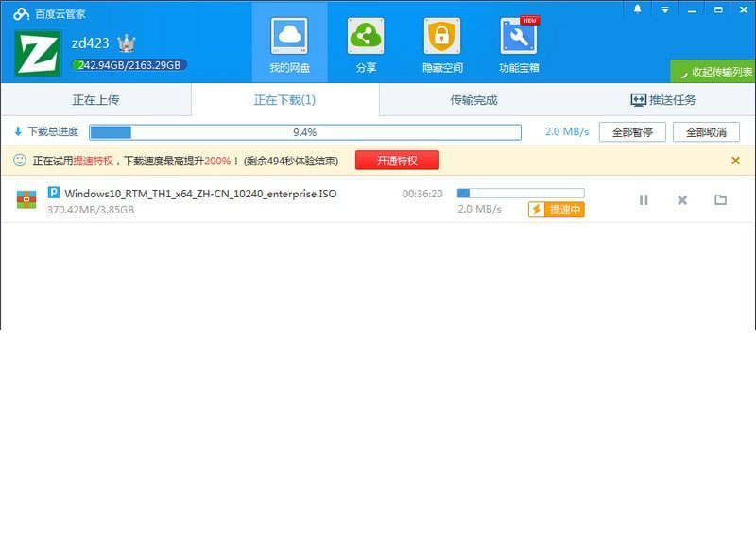The image size is (756, 546).
Task: Open the title bar dropdown arrow menu
Action: tap(665, 9)
